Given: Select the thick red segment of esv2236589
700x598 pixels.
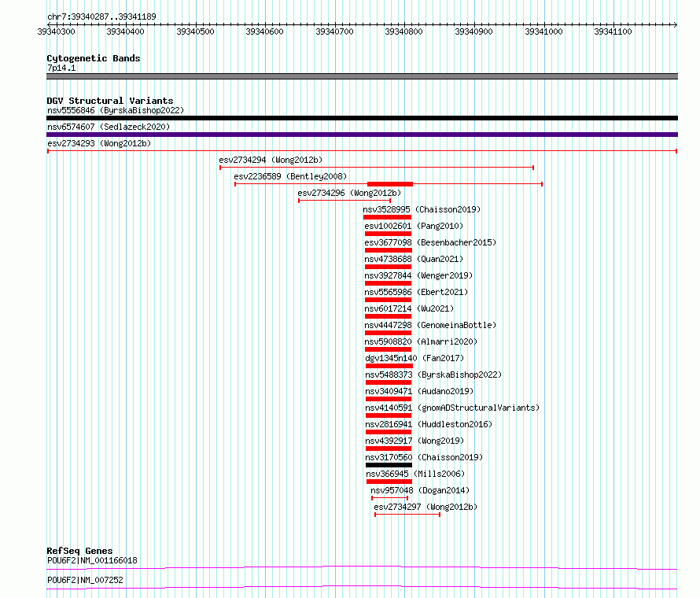Looking at the screenshot, I should (390, 184).
